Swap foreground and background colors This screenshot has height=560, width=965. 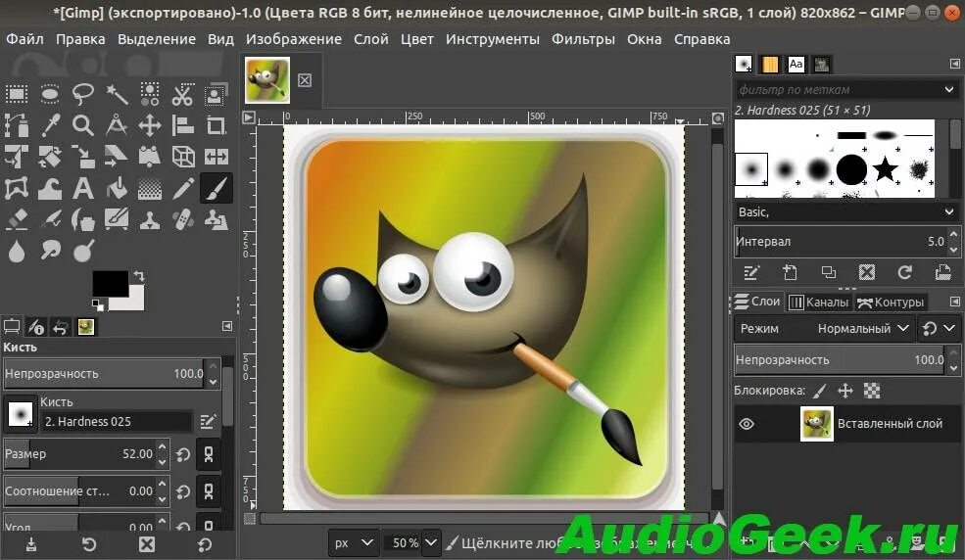click(x=139, y=276)
